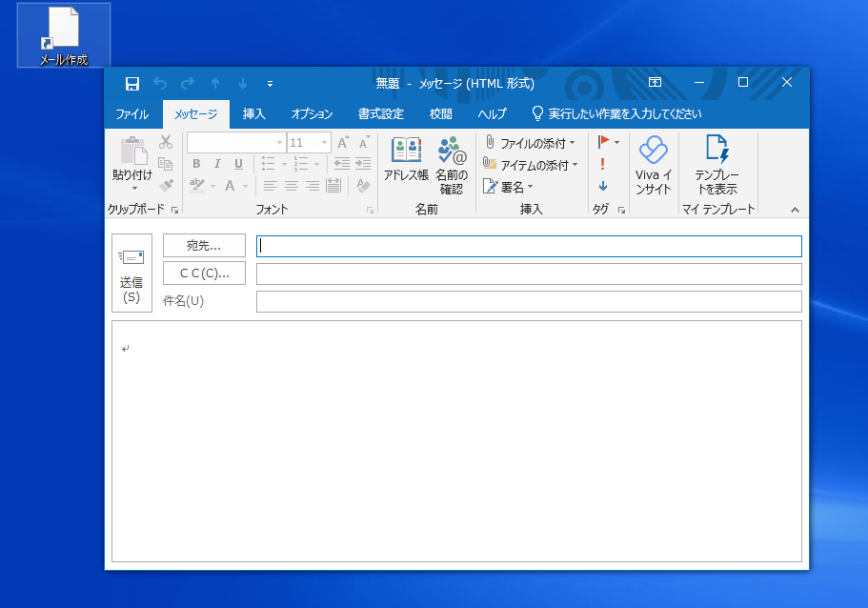
Task: Collapse the ribbon with chevron
Action: point(795,210)
